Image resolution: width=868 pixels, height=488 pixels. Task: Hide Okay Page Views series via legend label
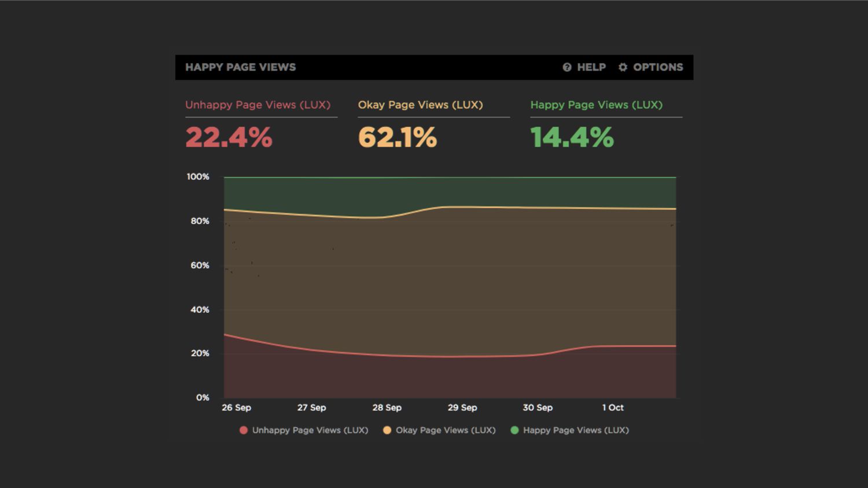point(446,430)
